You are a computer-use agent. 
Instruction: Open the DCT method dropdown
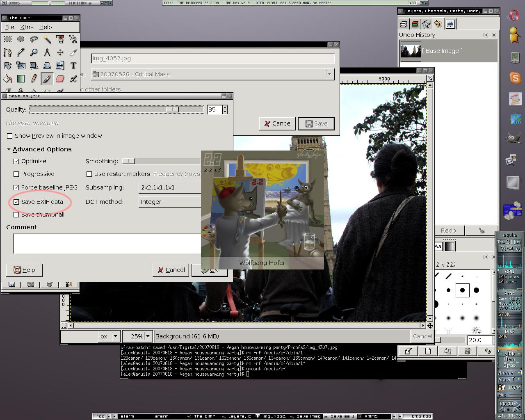(x=170, y=202)
